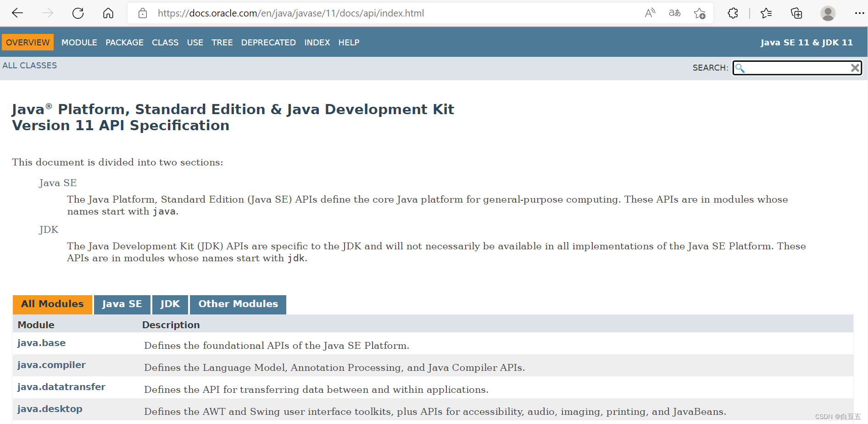View site information via the lock icon
The width and height of the screenshot is (868, 424).
(x=143, y=13)
